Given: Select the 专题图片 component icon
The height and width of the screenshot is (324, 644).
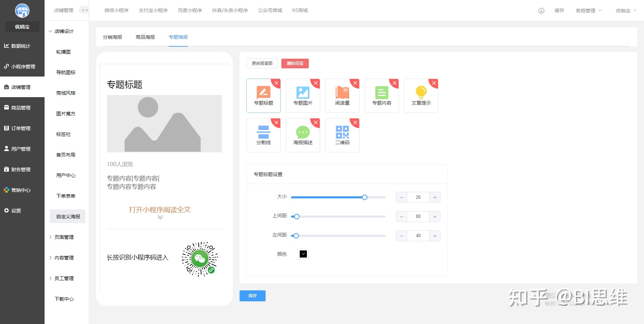Looking at the screenshot, I should 303,93.
